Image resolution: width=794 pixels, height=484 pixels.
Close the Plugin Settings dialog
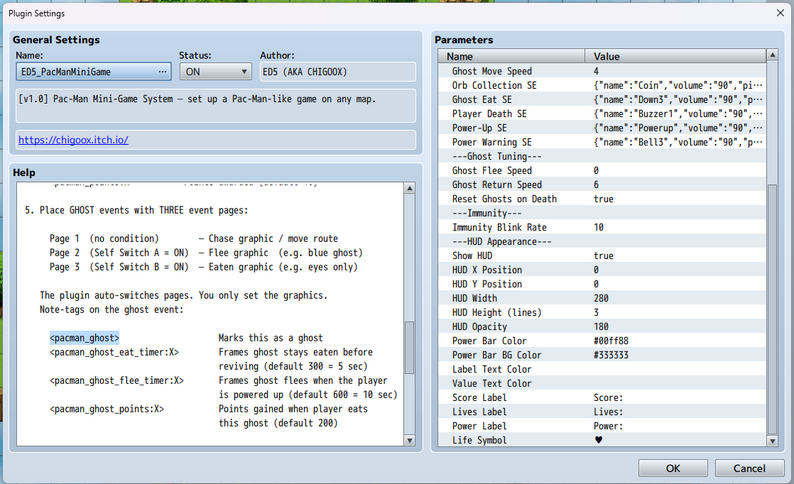click(x=780, y=13)
